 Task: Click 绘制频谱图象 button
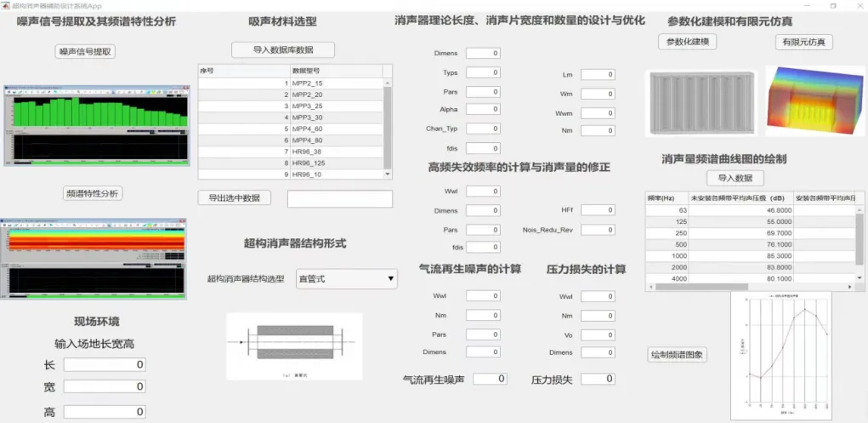(x=677, y=354)
